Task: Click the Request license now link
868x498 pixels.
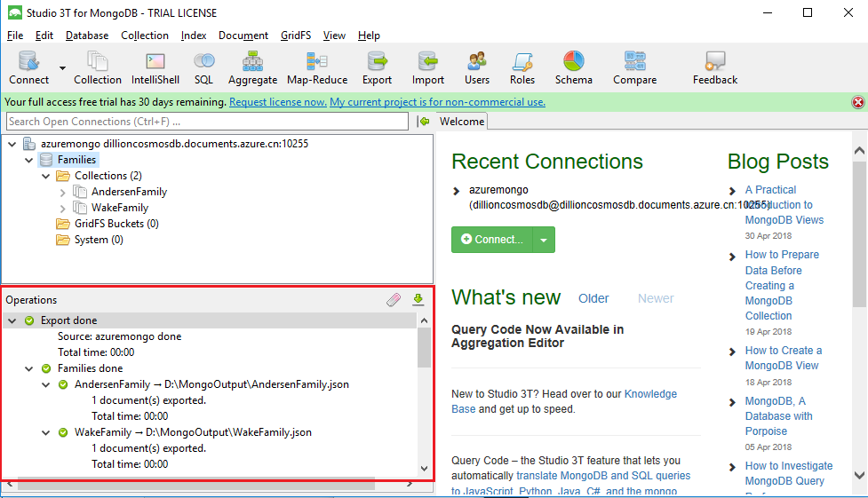Action: (x=277, y=102)
